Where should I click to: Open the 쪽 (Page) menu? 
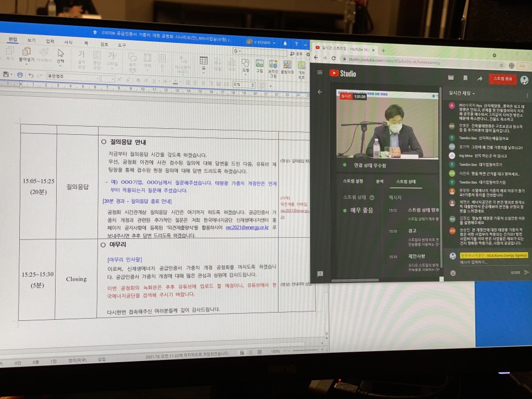86,43
